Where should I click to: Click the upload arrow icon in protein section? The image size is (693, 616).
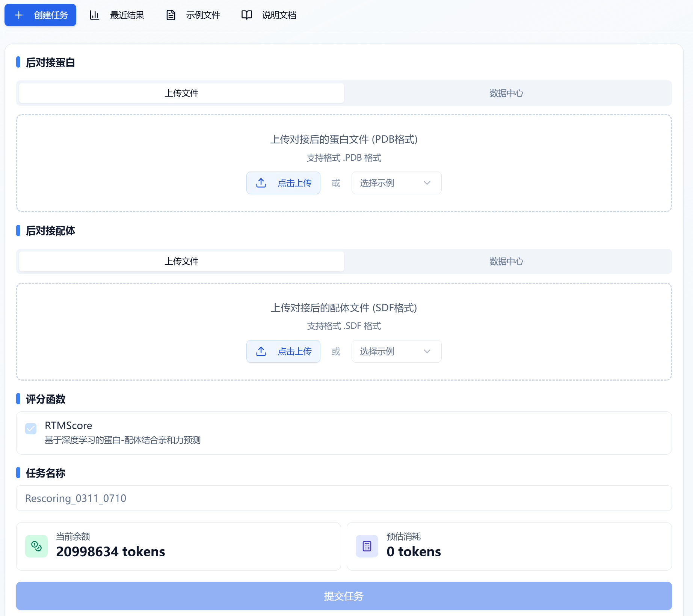261,183
